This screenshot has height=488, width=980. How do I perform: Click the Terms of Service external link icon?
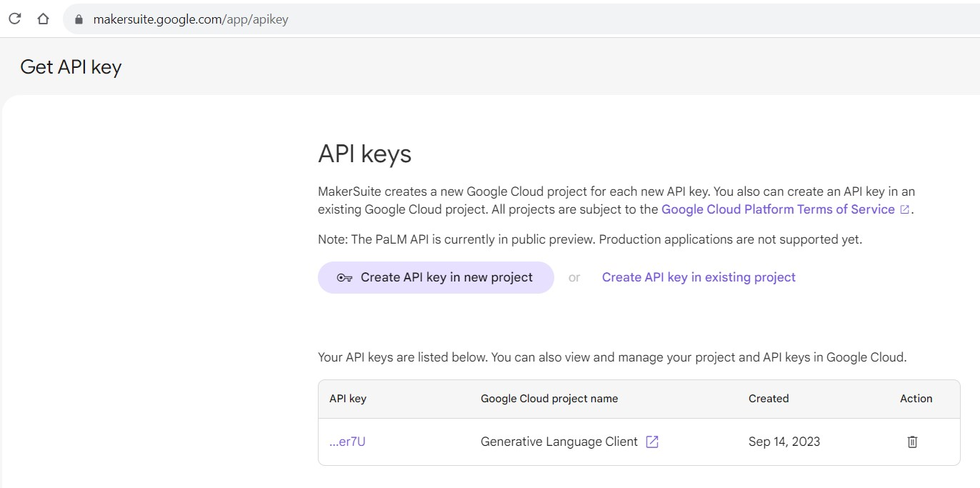point(904,209)
